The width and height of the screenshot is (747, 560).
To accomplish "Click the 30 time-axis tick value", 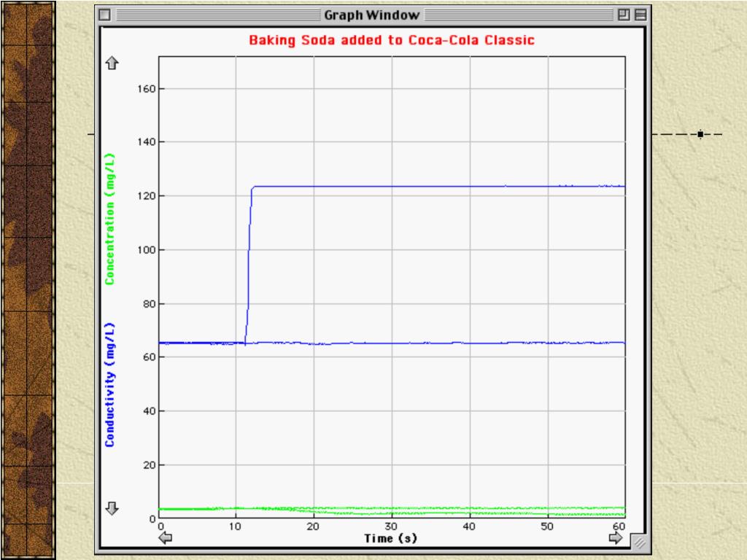I will pos(391,526).
